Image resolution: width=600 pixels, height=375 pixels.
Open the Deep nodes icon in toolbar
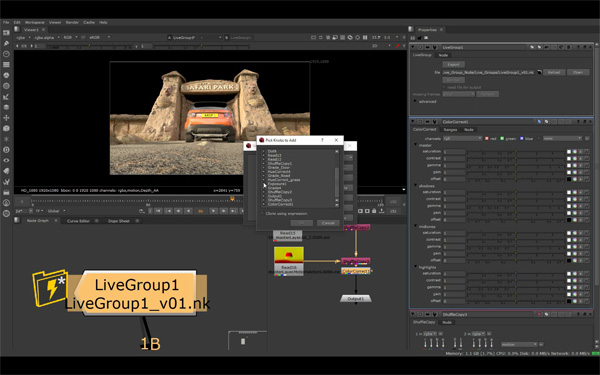[6, 150]
